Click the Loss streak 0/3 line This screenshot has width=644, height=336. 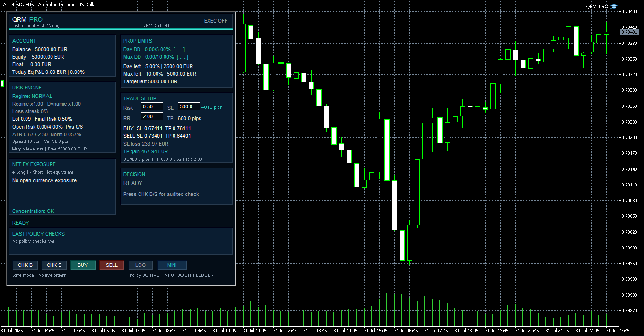(x=30, y=111)
